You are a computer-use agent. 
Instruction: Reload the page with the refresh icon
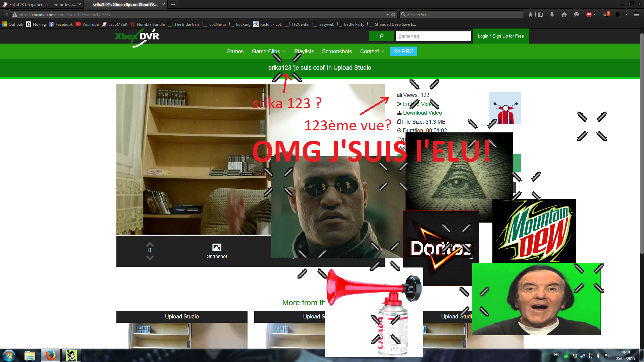[393, 14]
